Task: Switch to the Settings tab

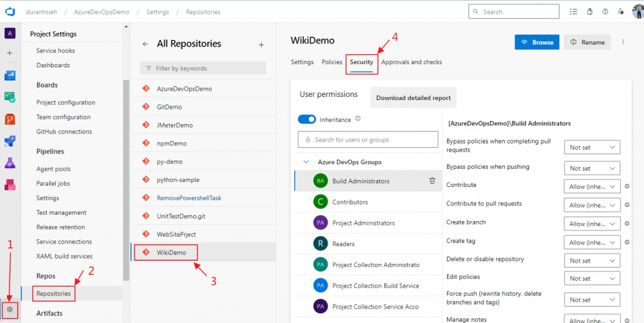Action: point(303,62)
